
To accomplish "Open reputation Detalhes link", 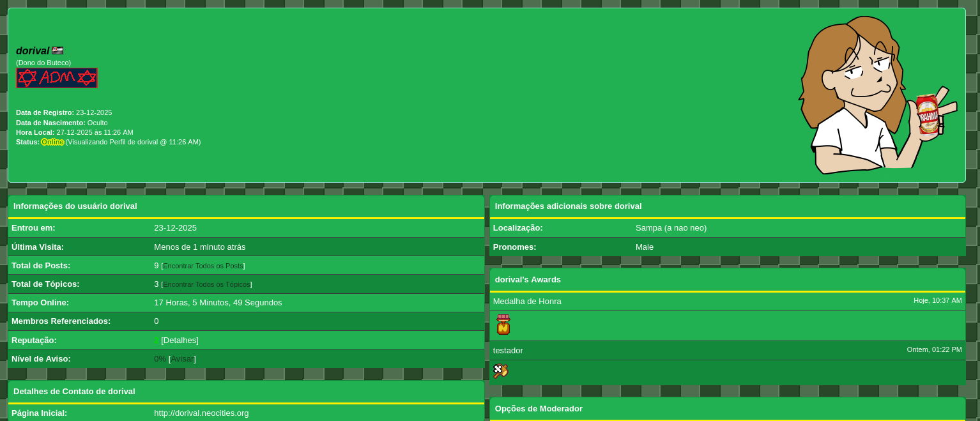I will pos(180,341).
